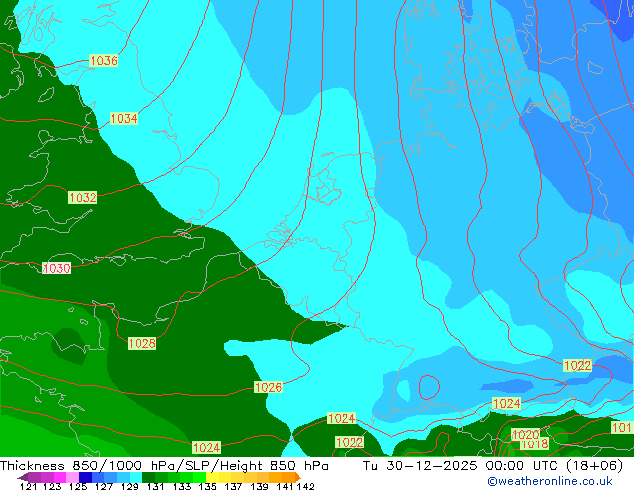Select the bright lime green swatch before 135
634x490 pixels.
[x=200, y=477]
